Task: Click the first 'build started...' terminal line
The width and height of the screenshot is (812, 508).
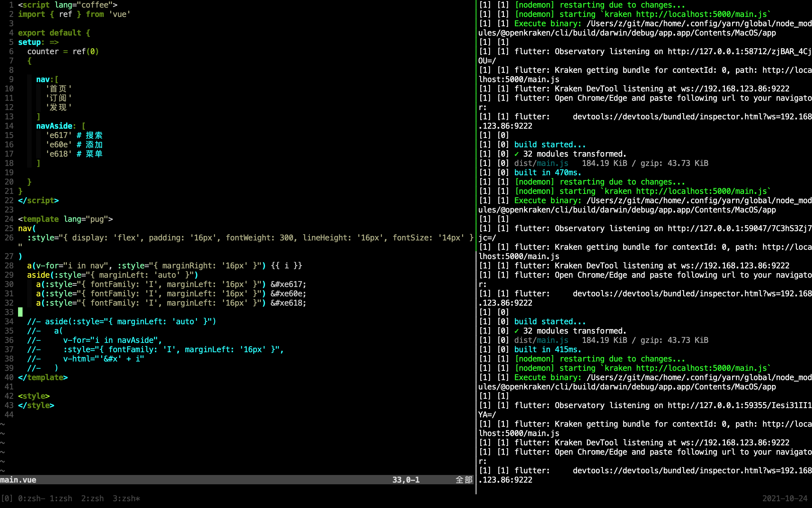Action: pyautogui.click(x=550, y=144)
